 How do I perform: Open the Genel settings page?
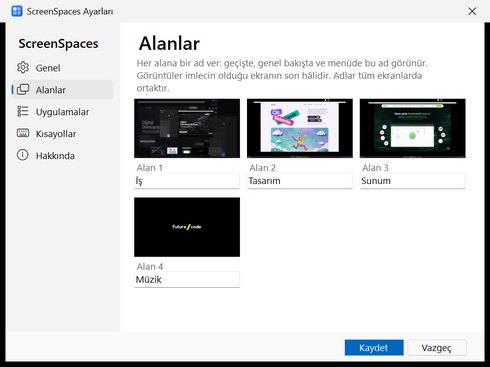[62, 68]
